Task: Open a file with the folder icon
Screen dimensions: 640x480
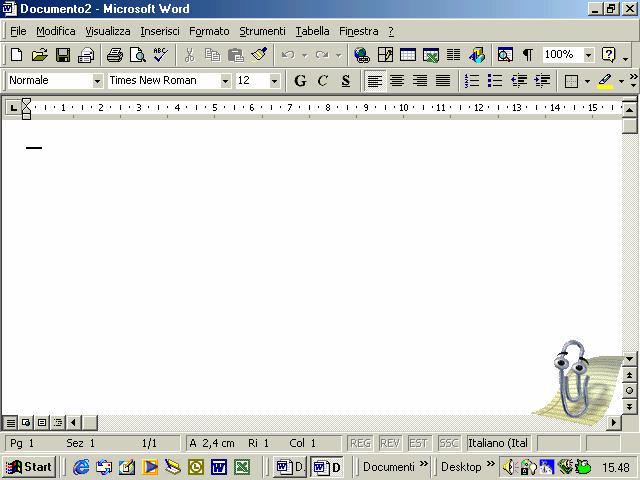Action: (x=40, y=55)
